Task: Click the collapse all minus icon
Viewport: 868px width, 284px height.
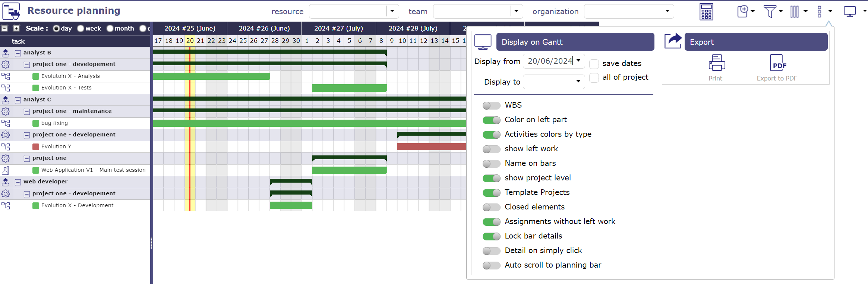Action: click(x=5, y=28)
